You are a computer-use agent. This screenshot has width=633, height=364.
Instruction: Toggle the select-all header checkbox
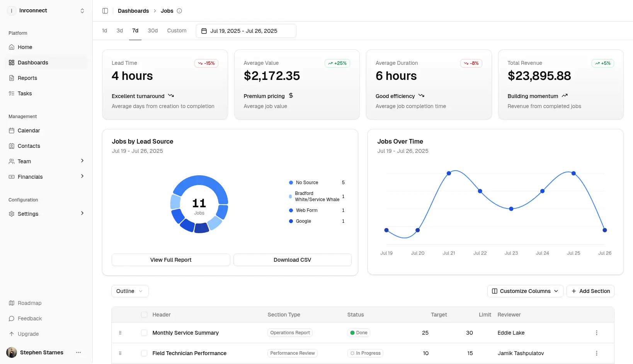[144, 315]
